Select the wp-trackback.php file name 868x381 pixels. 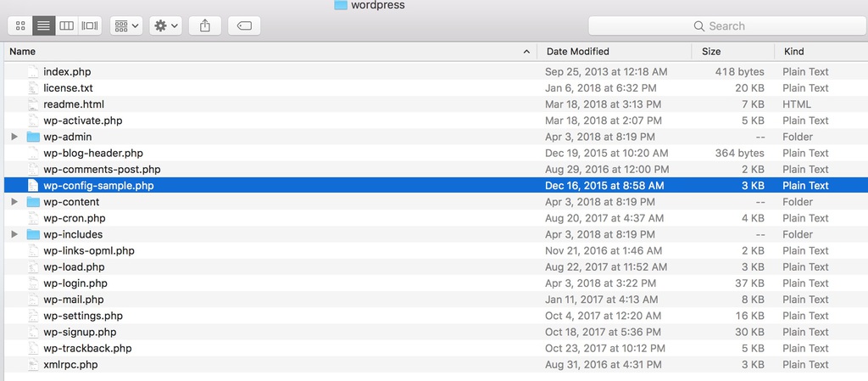pos(87,348)
